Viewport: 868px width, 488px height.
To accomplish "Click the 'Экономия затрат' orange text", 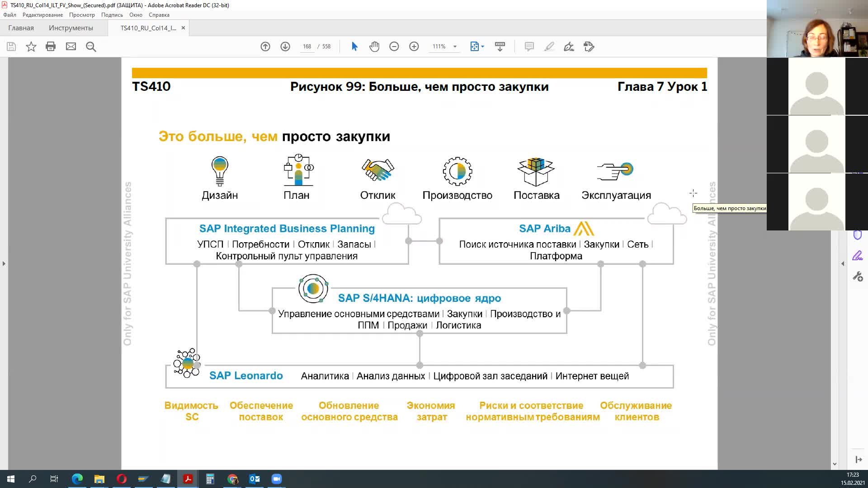I will (431, 411).
